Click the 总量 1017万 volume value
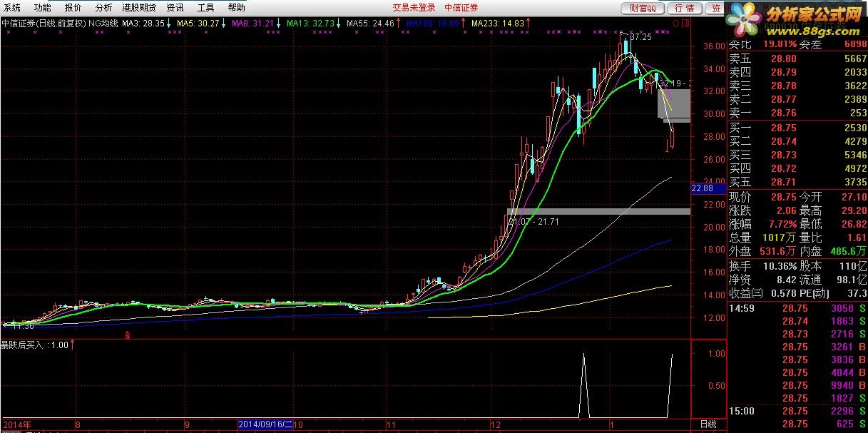868x433 pixels. [780, 238]
